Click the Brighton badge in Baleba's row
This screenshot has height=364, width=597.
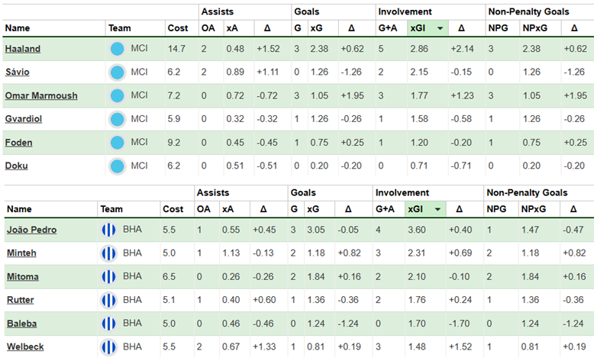[108, 323]
